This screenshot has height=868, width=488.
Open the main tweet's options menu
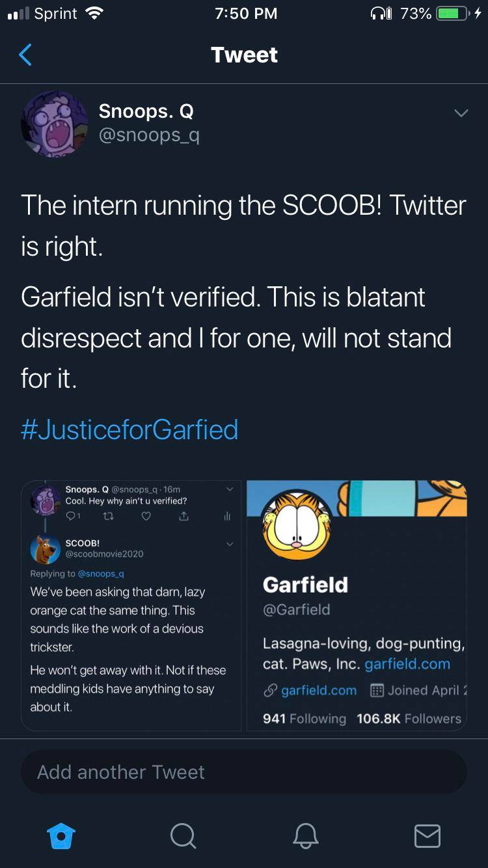461,112
